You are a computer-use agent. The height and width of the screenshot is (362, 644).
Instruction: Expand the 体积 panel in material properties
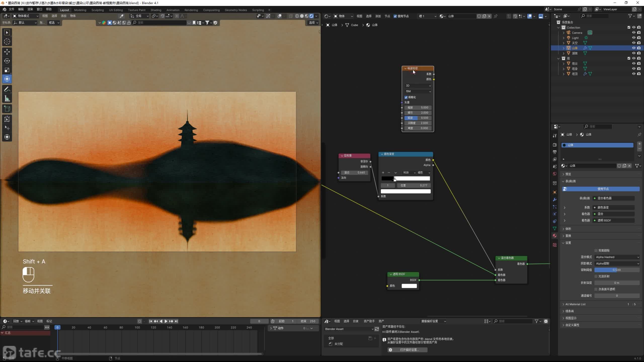pyautogui.click(x=568, y=229)
